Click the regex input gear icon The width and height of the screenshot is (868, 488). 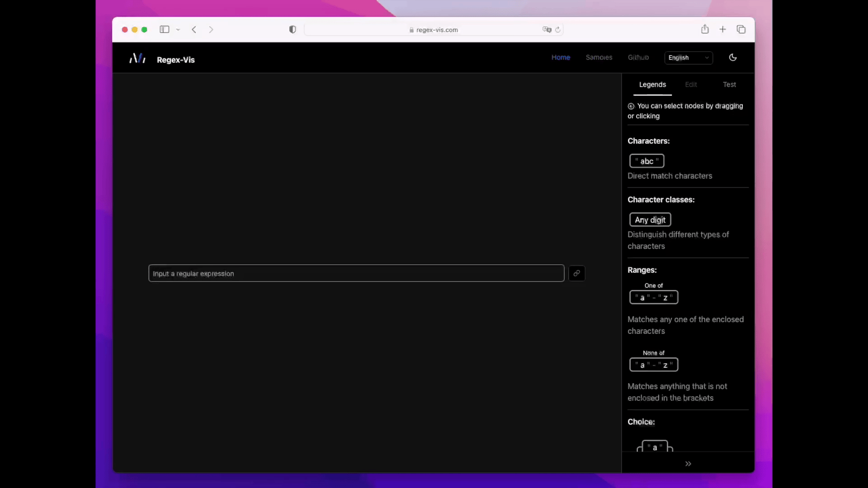(576, 273)
